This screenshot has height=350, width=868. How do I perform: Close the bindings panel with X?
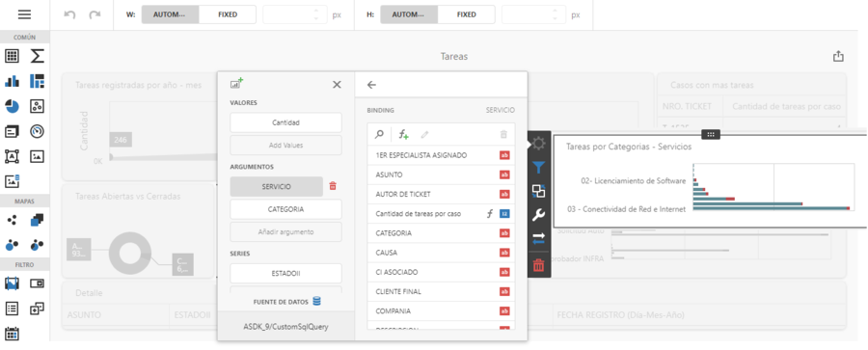click(x=337, y=85)
